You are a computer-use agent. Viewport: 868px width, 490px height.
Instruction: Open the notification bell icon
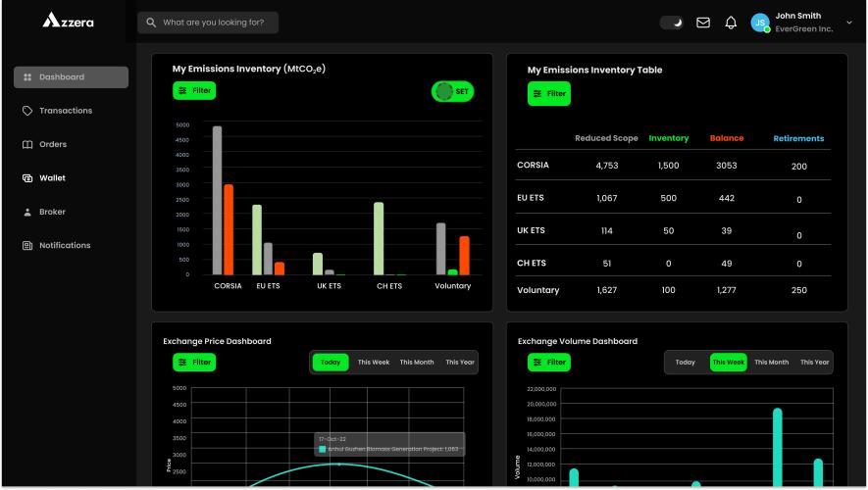click(x=731, y=22)
